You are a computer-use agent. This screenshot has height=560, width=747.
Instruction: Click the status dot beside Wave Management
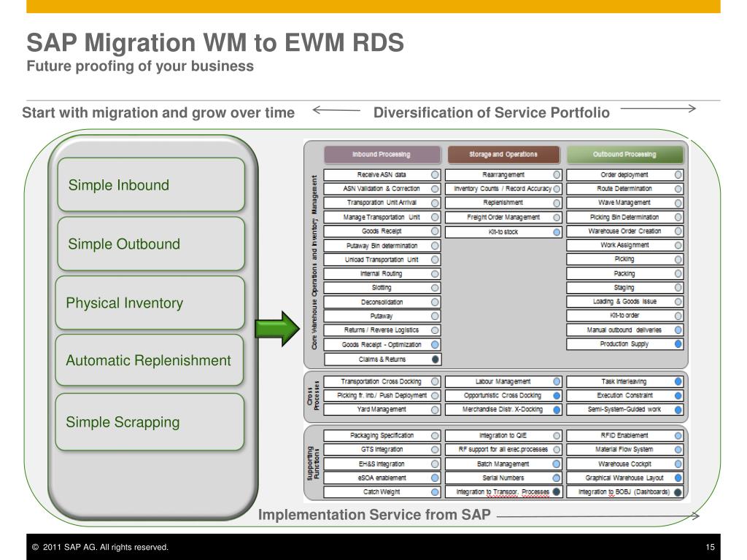678,203
